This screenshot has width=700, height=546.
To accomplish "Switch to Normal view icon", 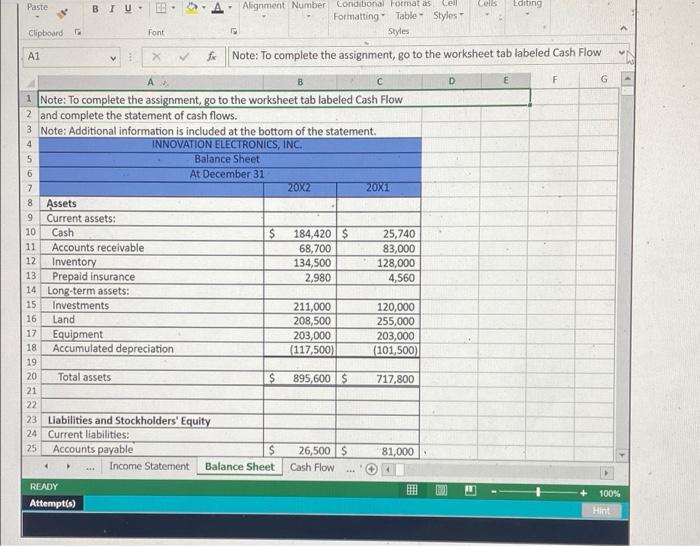I will tap(412, 490).
